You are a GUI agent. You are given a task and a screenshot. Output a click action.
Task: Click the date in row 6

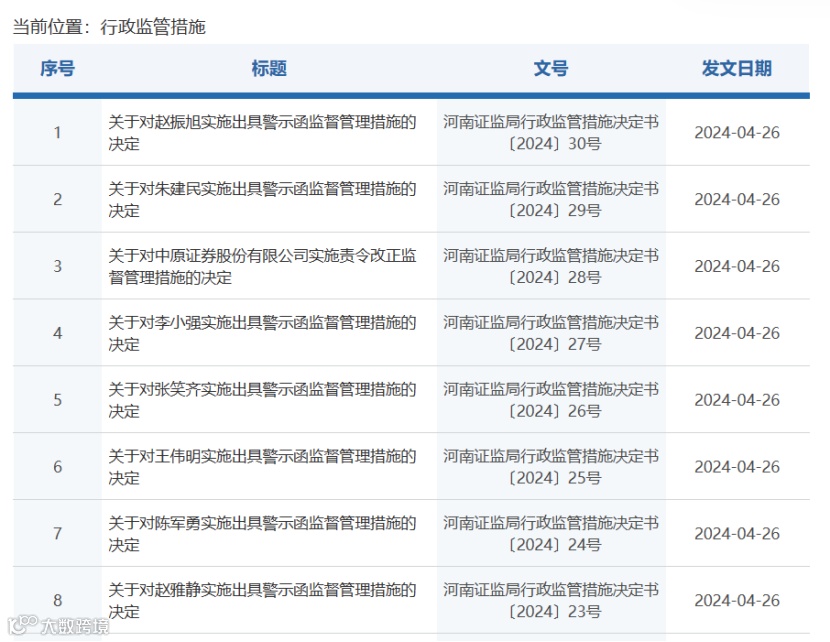(737, 467)
